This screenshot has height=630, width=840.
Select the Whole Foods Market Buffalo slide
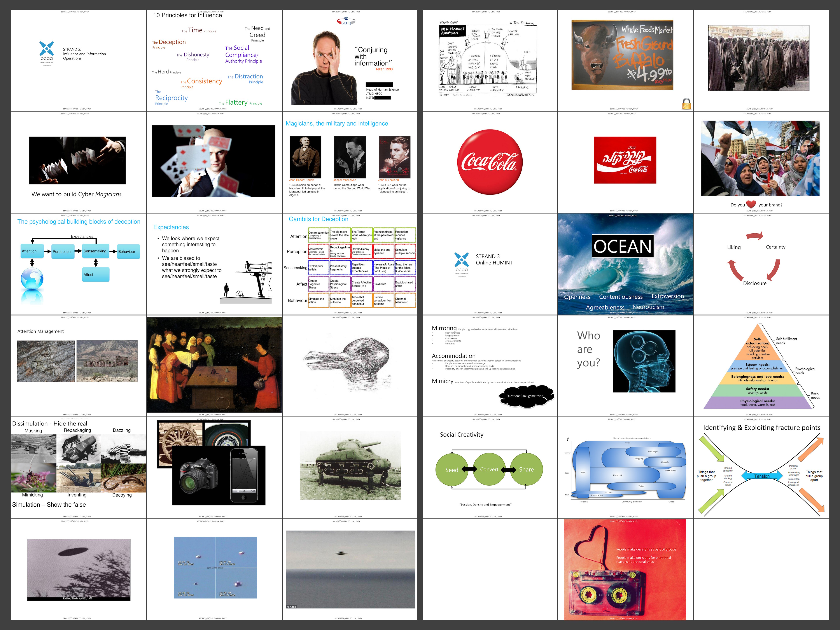625,60
